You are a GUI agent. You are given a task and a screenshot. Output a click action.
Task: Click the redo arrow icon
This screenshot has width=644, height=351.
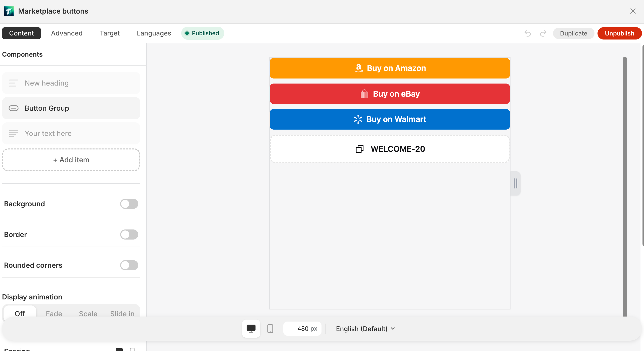pyautogui.click(x=543, y=33)
